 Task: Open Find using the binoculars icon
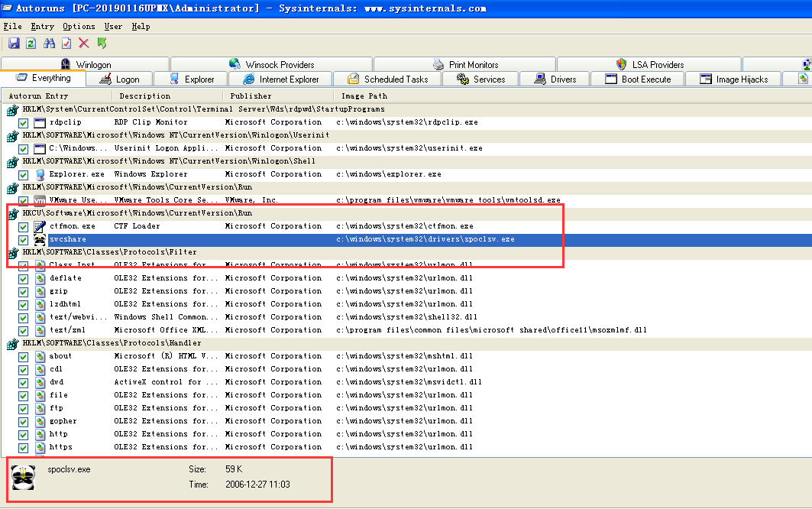tap(49, 44)
